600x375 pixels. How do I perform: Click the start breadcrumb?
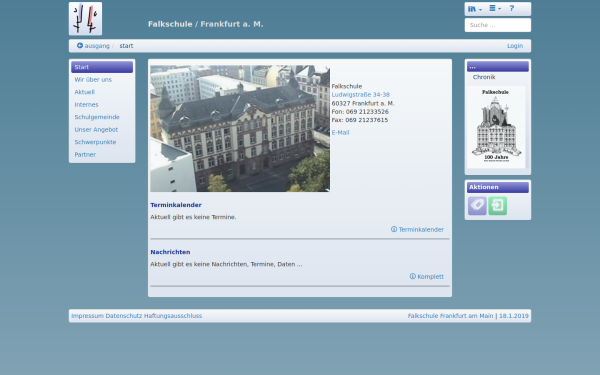(126, 46)
